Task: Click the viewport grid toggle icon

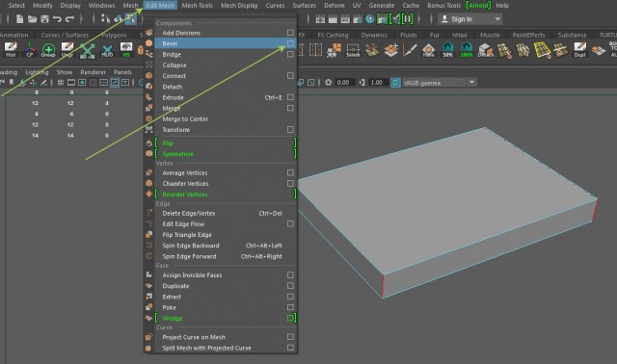Action: (x=61, y=83)
